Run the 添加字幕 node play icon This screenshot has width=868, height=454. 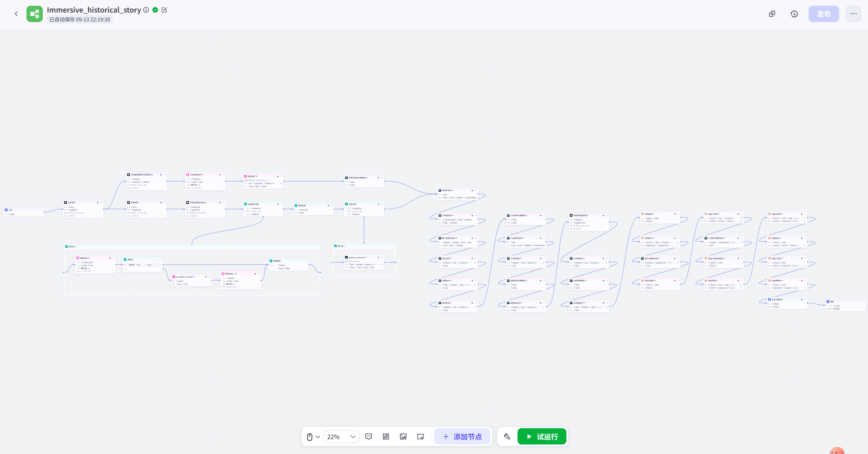click(x=738, y=281)
